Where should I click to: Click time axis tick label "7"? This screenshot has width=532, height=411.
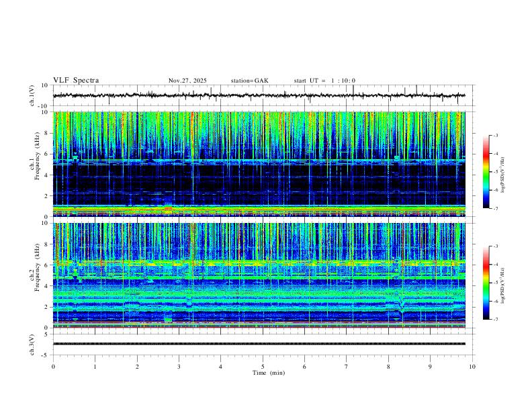tap(347, 367)
